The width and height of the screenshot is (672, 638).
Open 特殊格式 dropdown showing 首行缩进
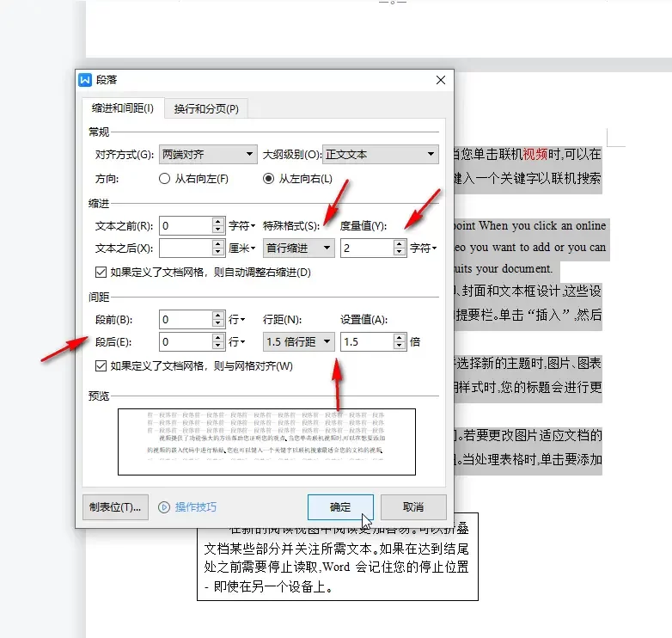[x=299, y=248]
